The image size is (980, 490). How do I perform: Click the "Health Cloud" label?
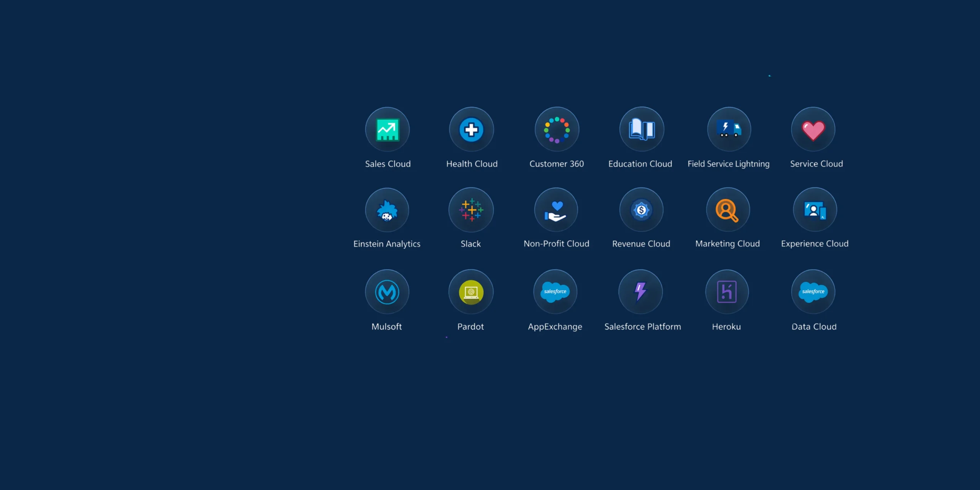pos(472,164)
